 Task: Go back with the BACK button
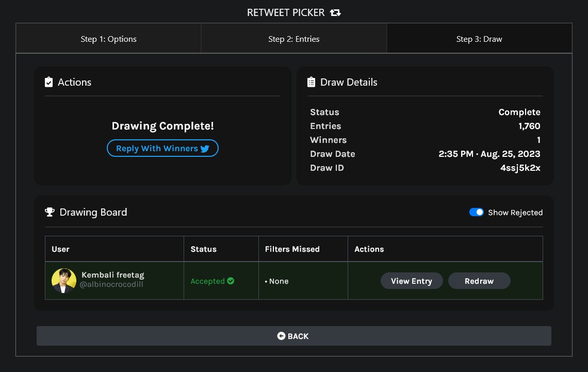pos(294,336)
